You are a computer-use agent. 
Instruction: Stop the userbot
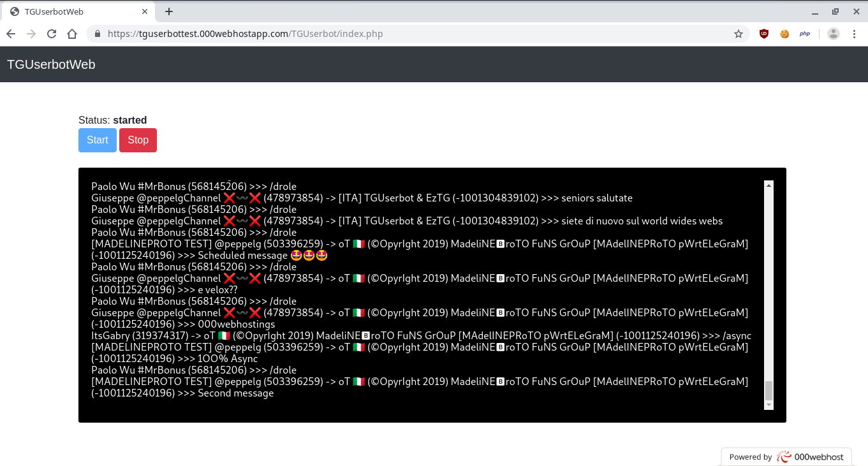point(138,140)
